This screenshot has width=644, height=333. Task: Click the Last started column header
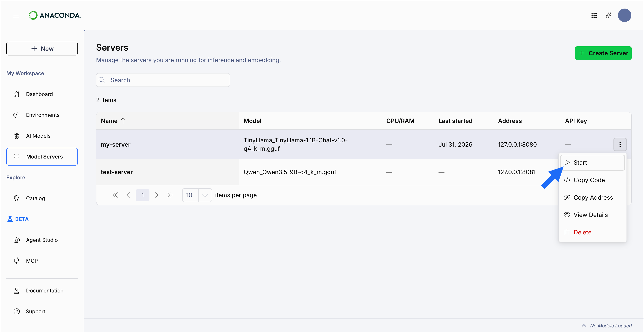coord(455,121)
